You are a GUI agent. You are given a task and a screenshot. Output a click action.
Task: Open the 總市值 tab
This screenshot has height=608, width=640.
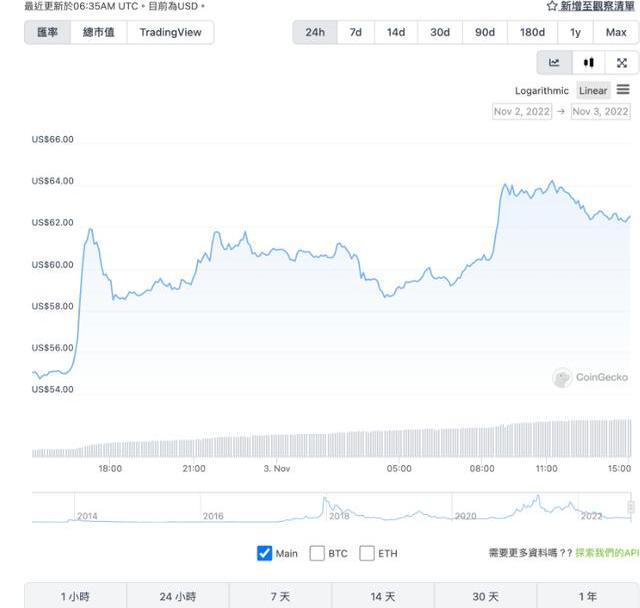98,32
